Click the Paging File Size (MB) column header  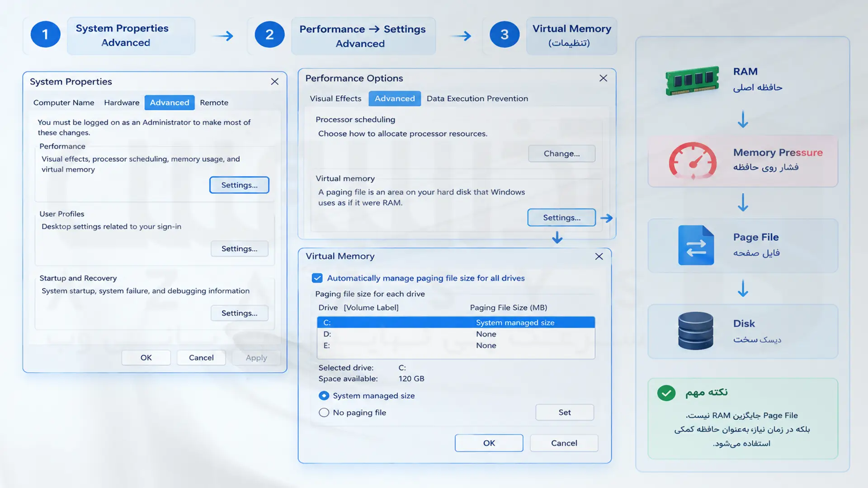(509, 308)
